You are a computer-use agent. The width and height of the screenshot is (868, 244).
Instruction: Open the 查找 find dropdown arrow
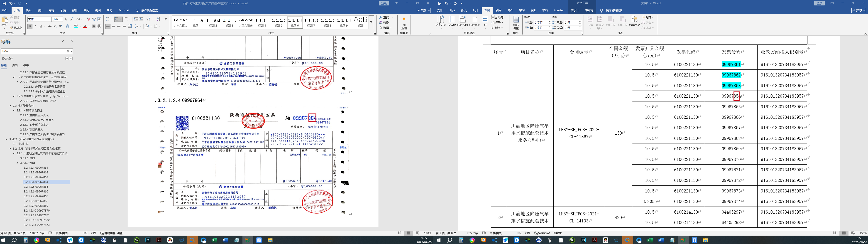click(393, 17)
